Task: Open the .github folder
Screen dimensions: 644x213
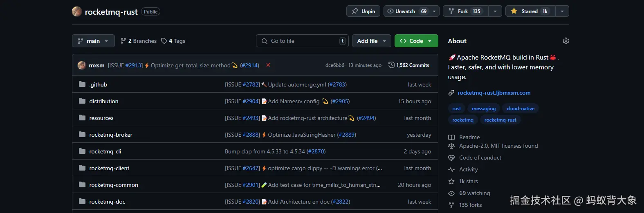Action: (98, 84)
